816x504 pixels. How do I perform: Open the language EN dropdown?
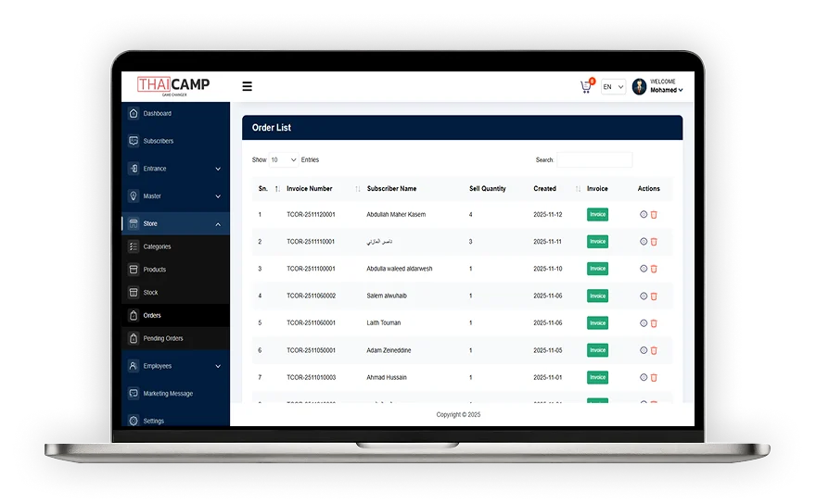(613, 87)
